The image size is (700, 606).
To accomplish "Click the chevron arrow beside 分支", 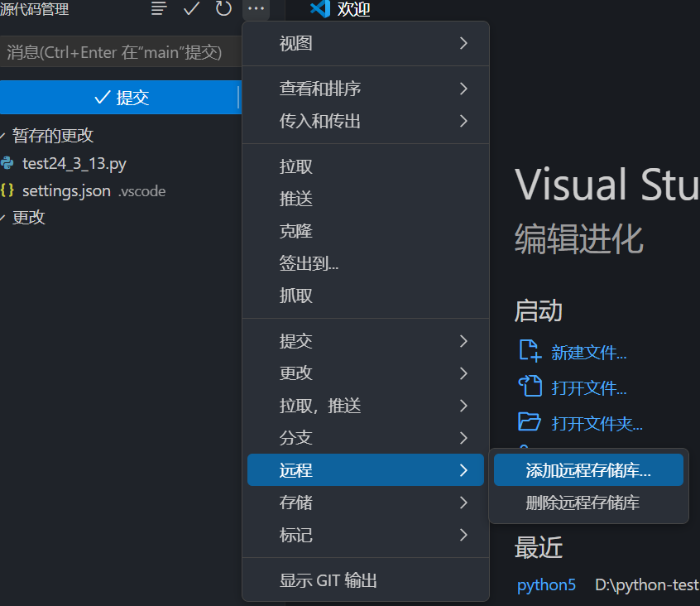I will click(463, 438).
